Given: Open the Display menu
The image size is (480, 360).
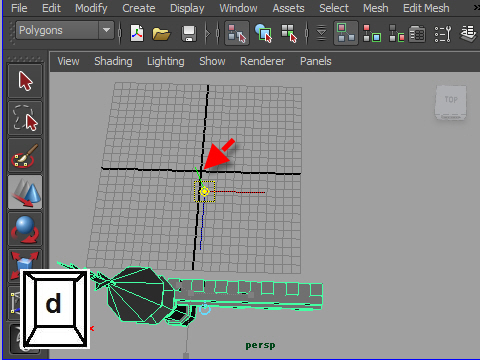Looking at the screenshot, I should (187, 8).
